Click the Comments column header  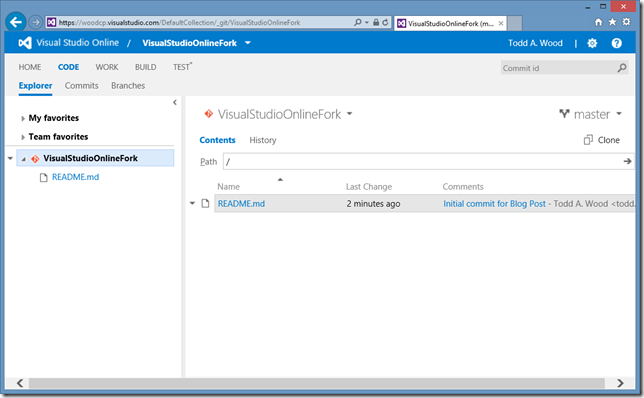click(x=463, y=186)
